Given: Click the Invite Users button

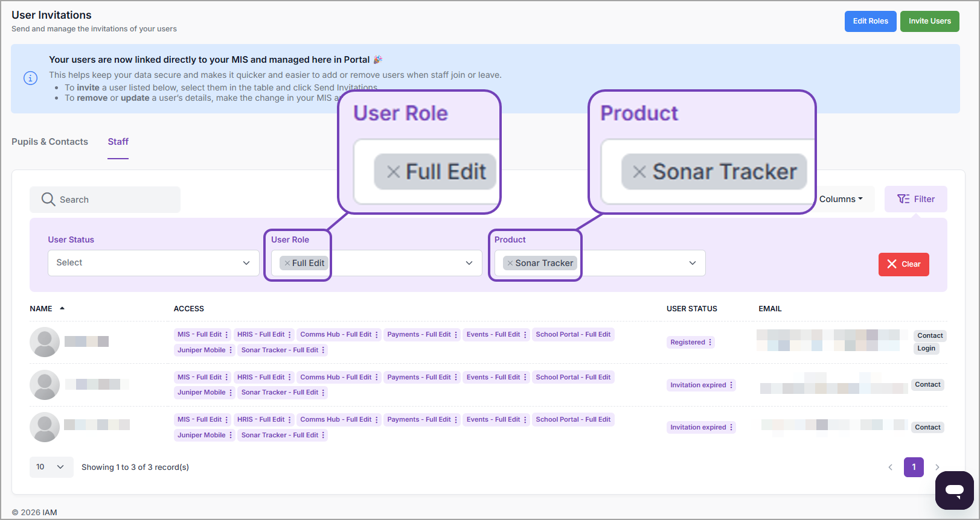Looking at the screenshot, I should 929,21.
